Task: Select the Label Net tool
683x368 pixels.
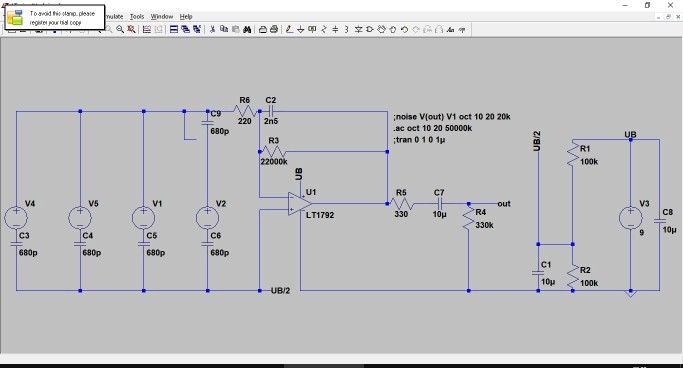Action: pos(312,30)
